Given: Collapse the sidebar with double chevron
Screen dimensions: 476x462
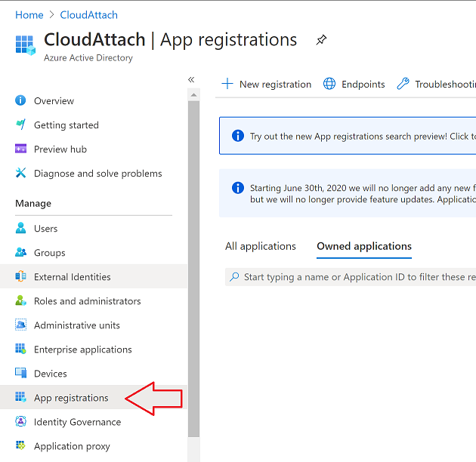Looking at the screenshot, I should pyautogui.click(x=191, y=79).
